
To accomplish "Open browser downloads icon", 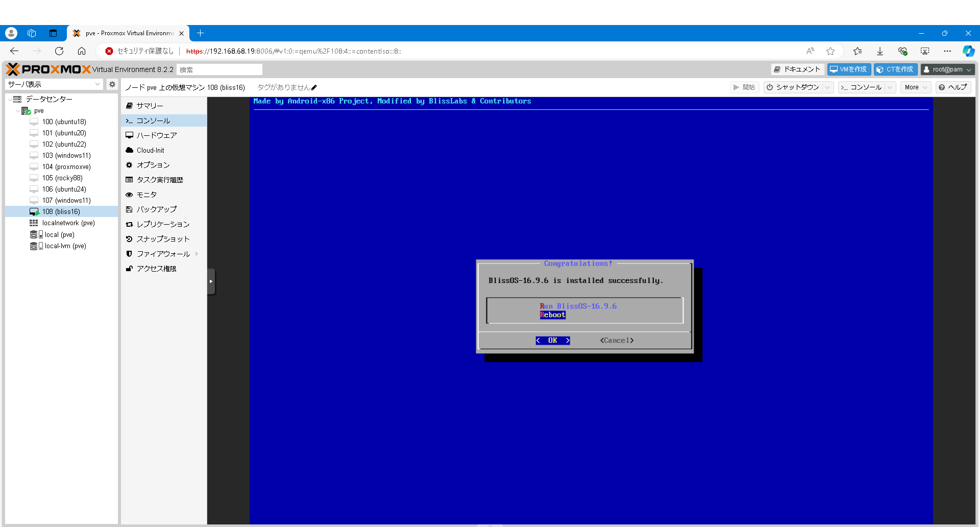I will pyautogui.click(x=880, y=51).
